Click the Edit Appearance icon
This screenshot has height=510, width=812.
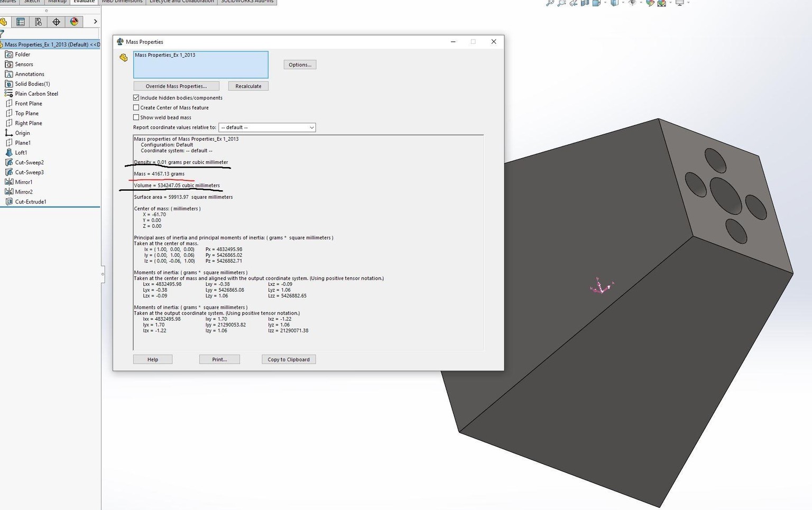tap(650, 3)
